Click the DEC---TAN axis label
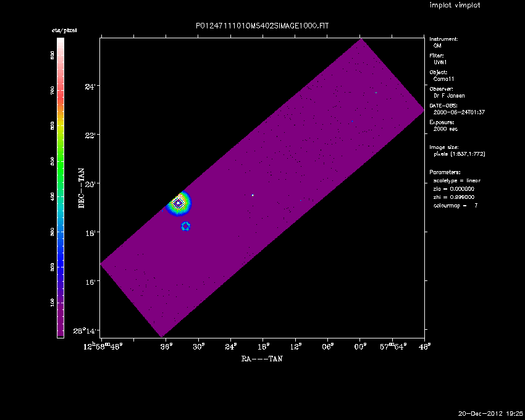Viewport: 525px width, 420px height. click(82, 187)
